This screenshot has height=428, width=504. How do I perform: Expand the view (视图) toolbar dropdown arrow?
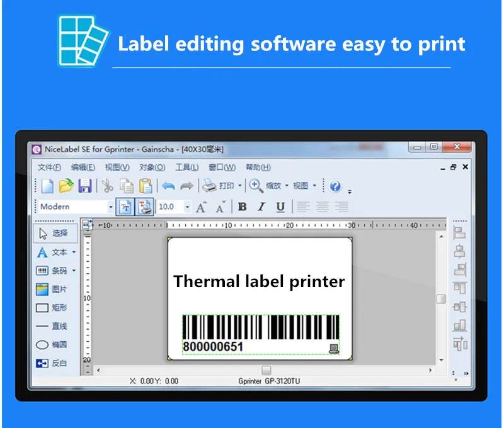point(314,186)
